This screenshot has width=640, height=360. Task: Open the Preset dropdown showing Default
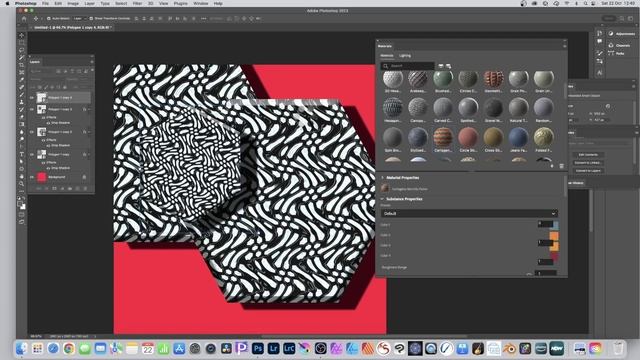pos(469,213)
